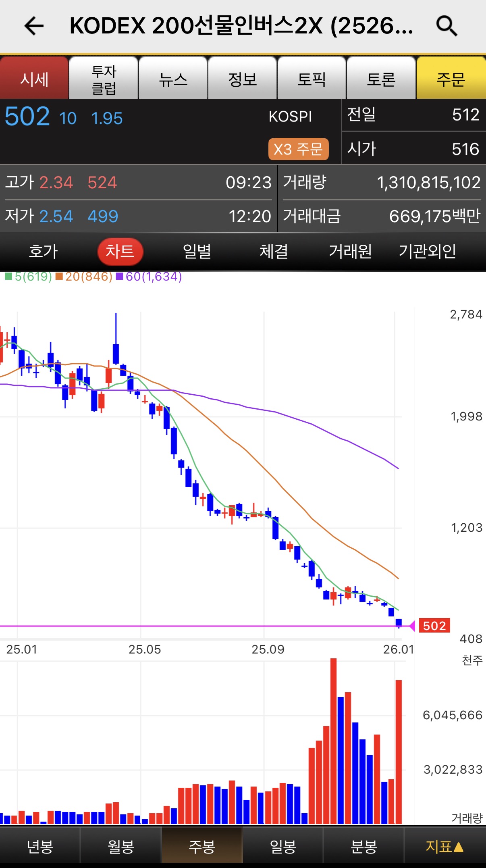Select 분봉 minute candle chart

click(x=363, y=847)
